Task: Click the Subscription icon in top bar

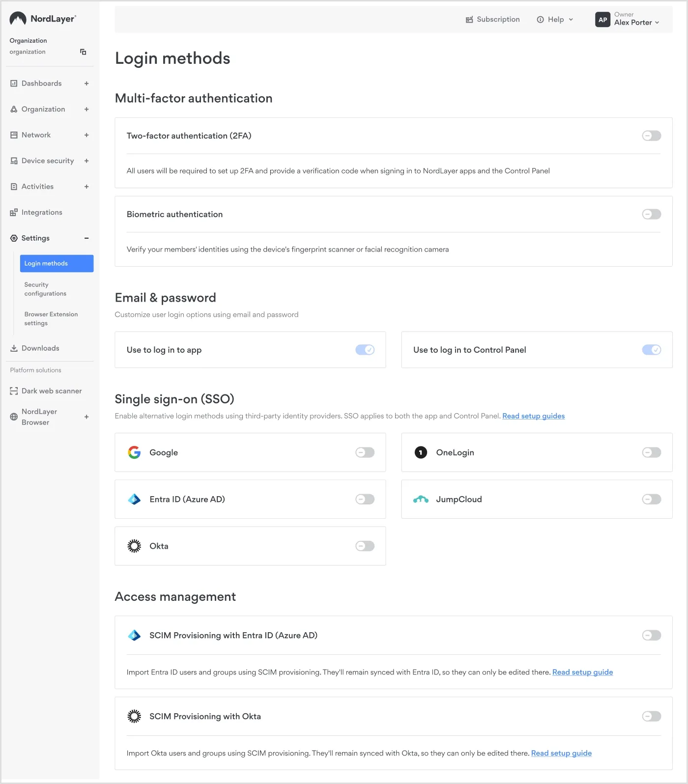Action: tap(469, 20)
